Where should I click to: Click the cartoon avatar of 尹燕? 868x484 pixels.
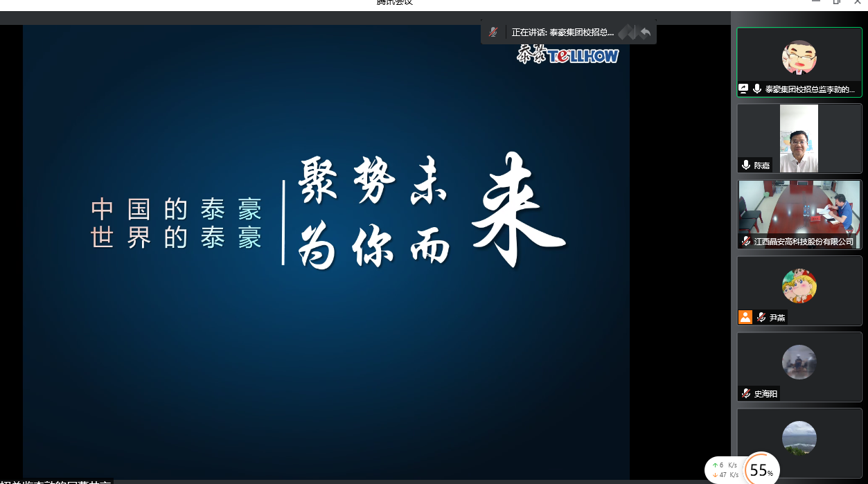(799, 286)
